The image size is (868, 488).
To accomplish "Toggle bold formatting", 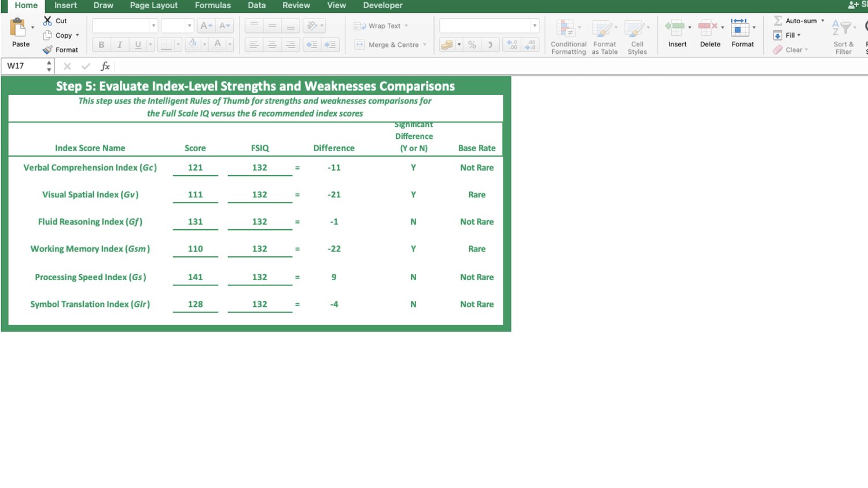I will tap(101, 45).
